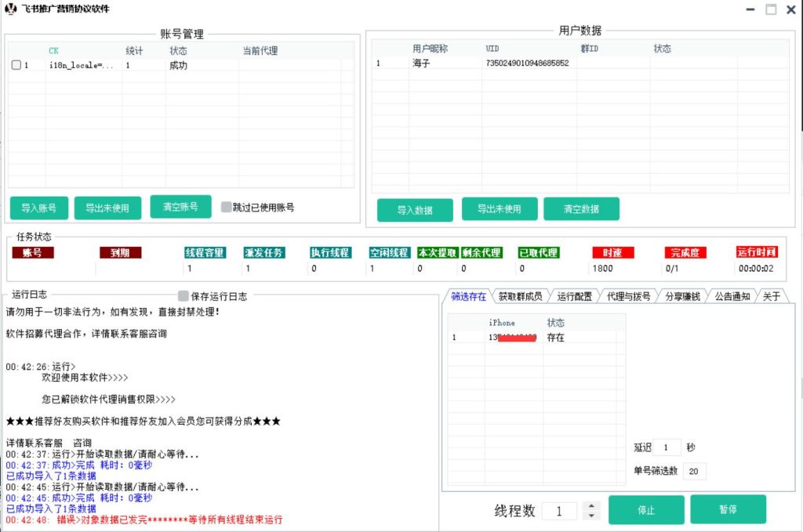This screenshot has height=532, width=803.
Task: Tick the checkbox for account row 1
Action: click(x=16, y=66)
